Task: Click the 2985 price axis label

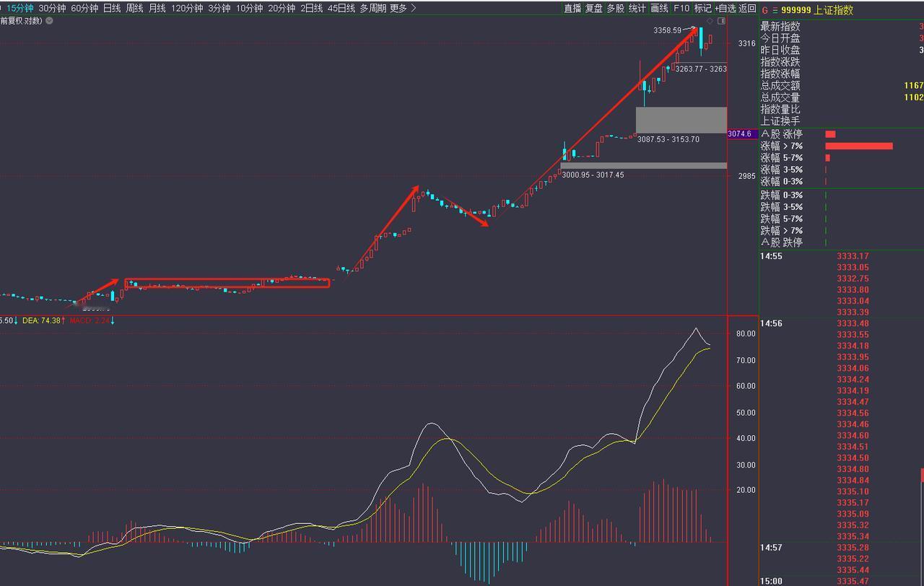Action: [x=746, y=176]
